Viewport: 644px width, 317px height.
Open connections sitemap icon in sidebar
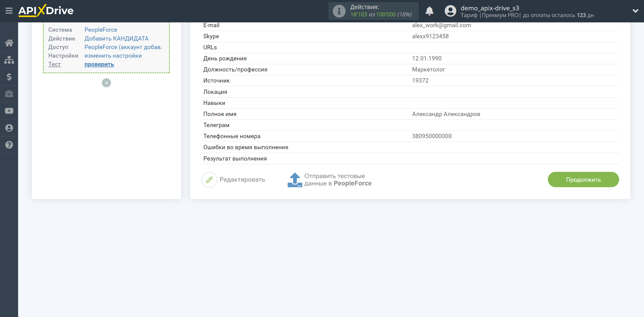(x=9, y=60)
